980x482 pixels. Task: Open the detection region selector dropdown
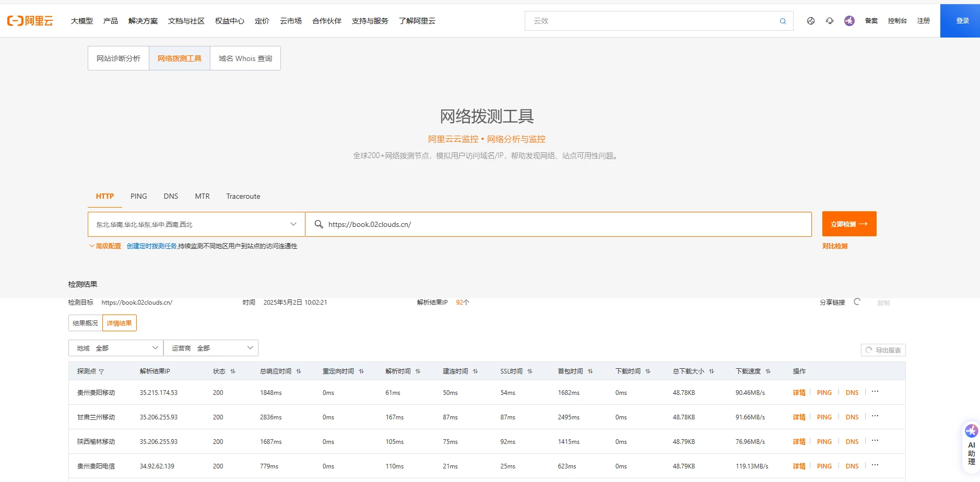click(x=195, y=224)
